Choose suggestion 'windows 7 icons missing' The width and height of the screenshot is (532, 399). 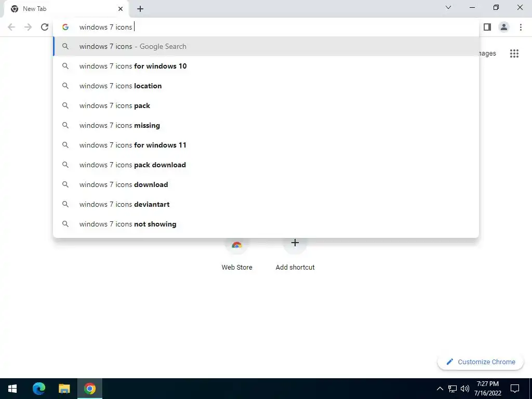267,125
